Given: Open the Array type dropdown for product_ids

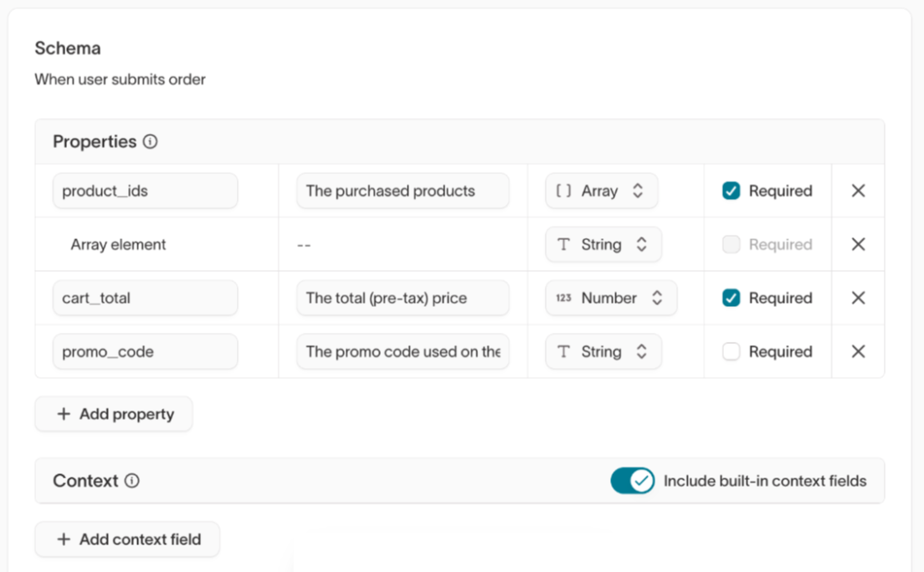Looking at the screenshot, I should (x=601, y=191).
